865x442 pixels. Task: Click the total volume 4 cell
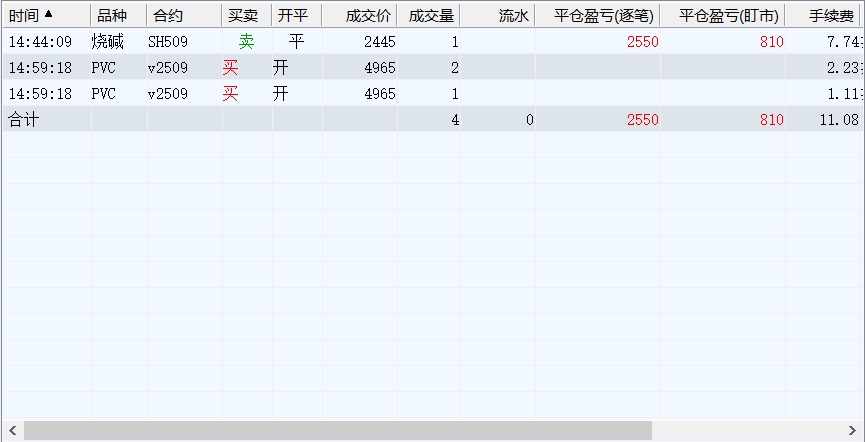point(455,120)
